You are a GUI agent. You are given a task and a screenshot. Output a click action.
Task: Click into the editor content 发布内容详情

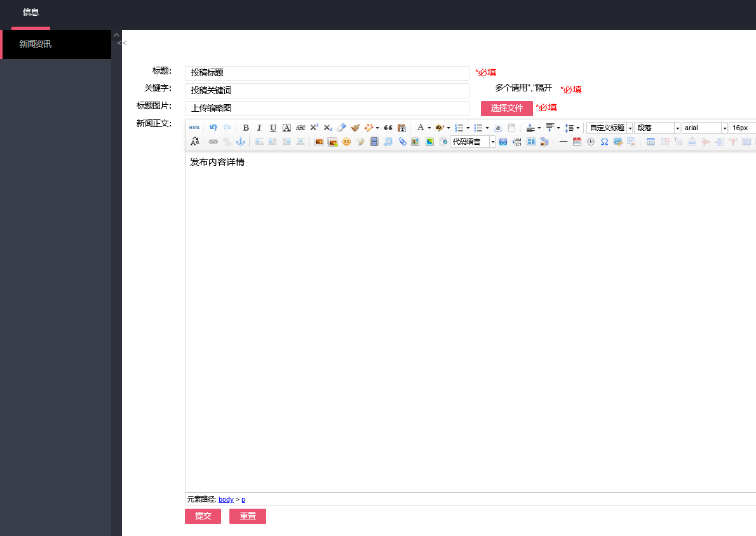[x=217, y=163]
